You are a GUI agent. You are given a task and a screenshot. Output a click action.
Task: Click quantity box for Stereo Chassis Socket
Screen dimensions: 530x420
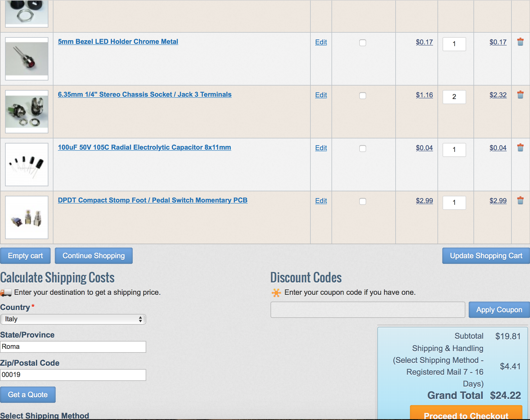[454, 97]
